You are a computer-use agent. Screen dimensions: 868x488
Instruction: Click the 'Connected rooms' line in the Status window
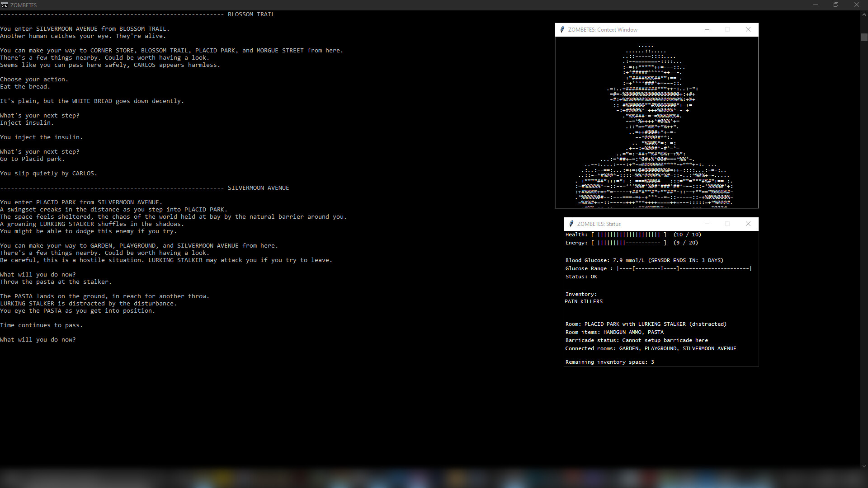pos(651,348)
